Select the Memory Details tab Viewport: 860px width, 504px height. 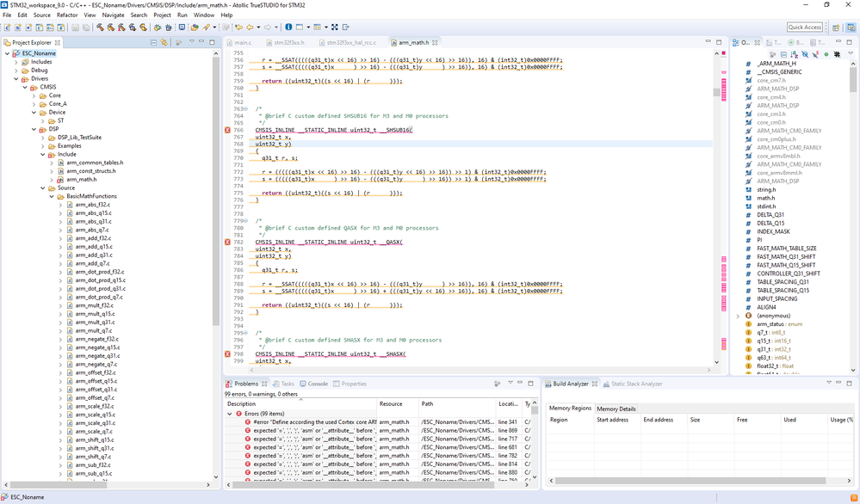tap(616, 409)
